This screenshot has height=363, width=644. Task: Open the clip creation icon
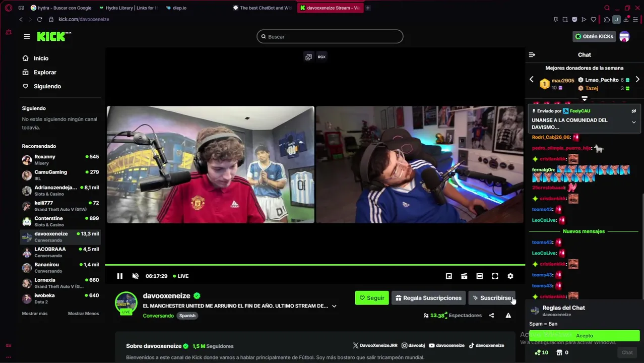click(464, 276)
